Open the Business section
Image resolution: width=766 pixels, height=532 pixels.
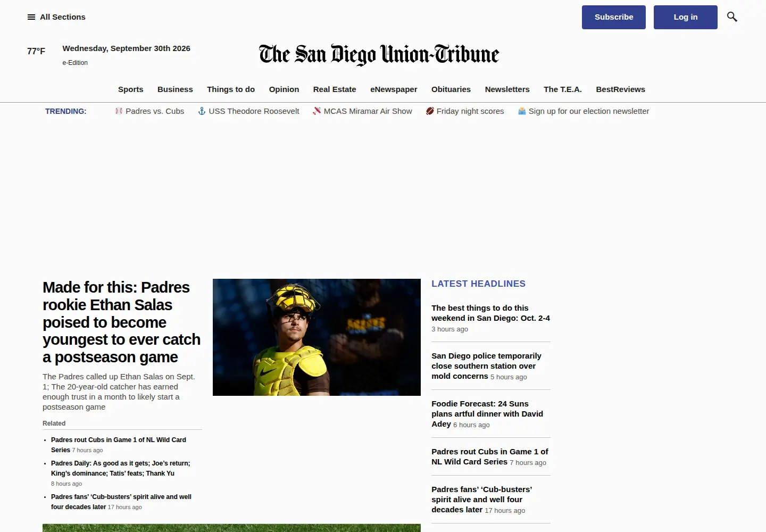click(175, 89)
